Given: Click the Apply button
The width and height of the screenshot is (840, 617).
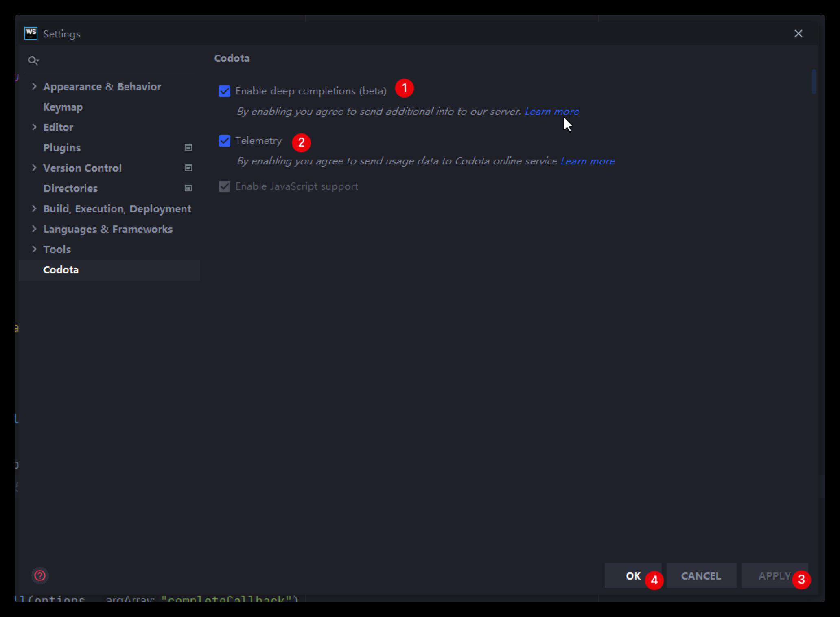Looking at the screenshot, I should click(775, 576).
